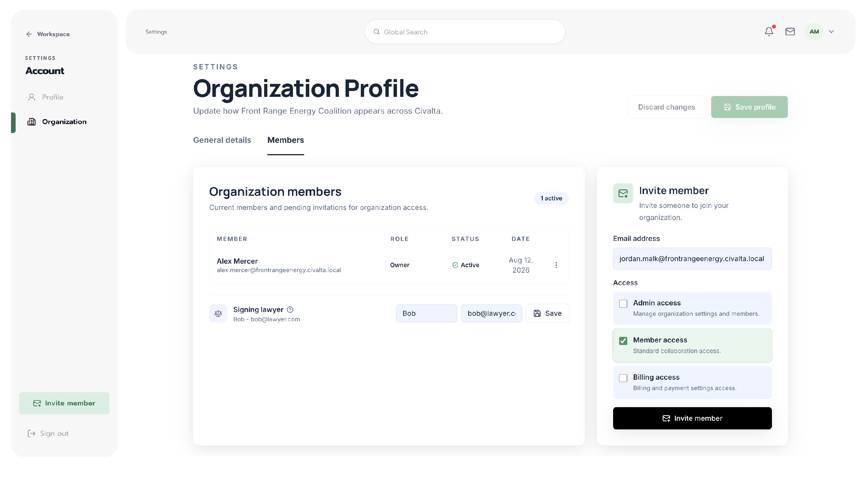868x478 pixels.
Task: Uncheck Member access checkbox
Action: coord(623,341)
